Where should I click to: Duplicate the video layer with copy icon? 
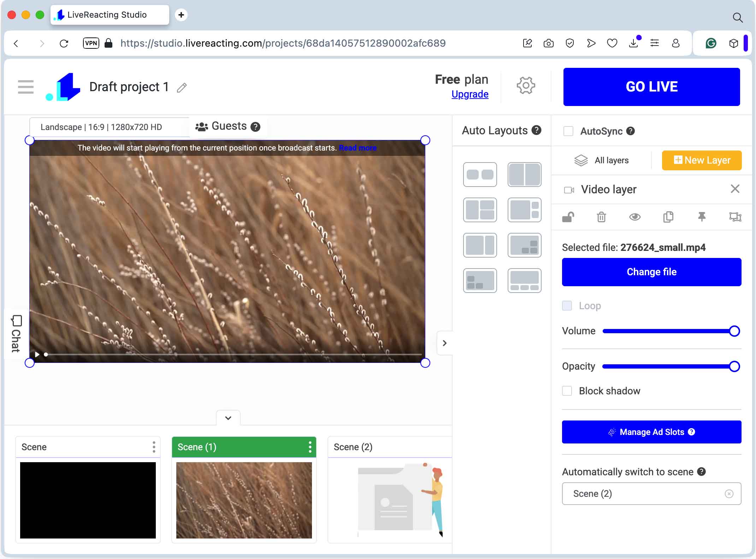click(x=668, y=217)
